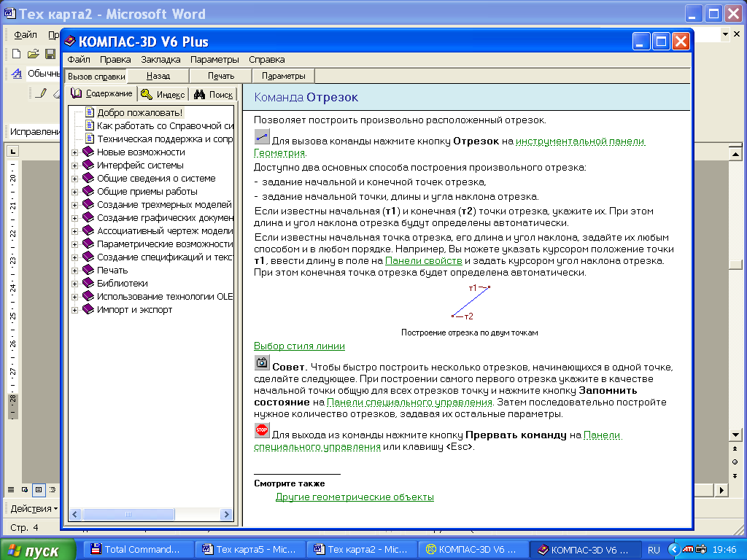This screenshot has height=560, width=747.
Task: Click the Параметры toolbar button
Action: (x=284, y=76)
